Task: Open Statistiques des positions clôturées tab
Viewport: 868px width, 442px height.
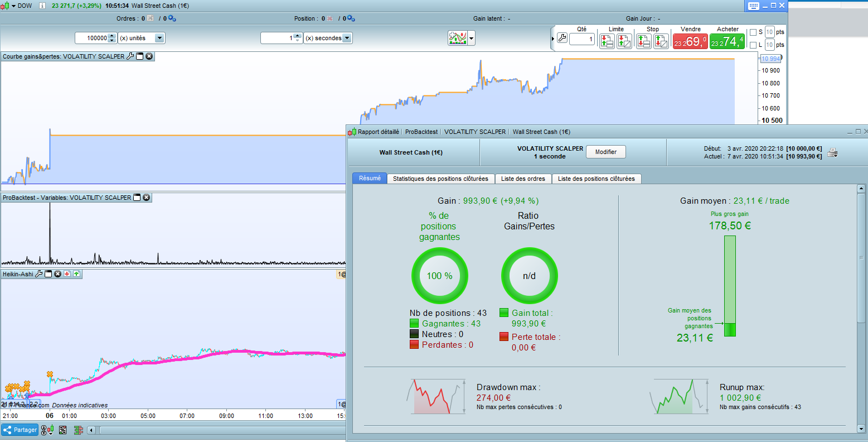Action: pos(440,179)
